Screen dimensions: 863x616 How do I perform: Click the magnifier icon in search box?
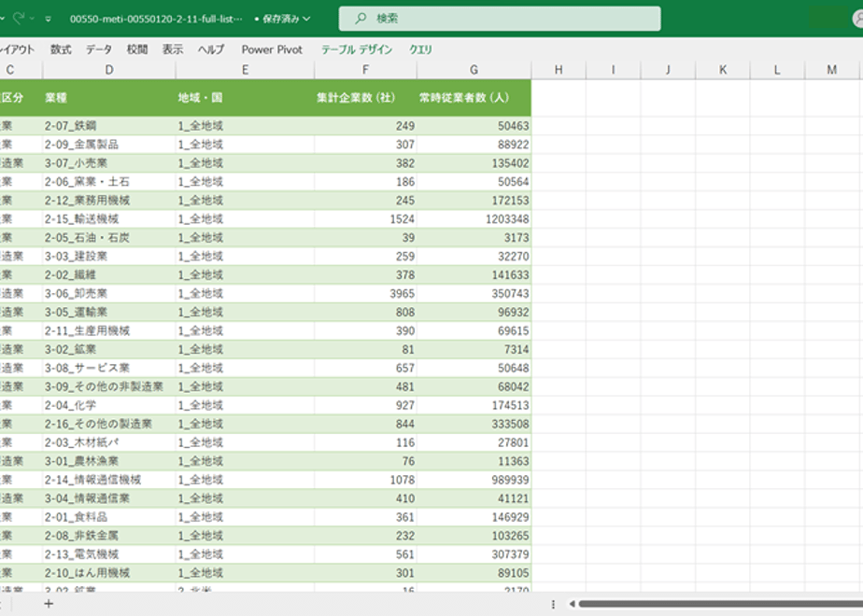(361, 18)
